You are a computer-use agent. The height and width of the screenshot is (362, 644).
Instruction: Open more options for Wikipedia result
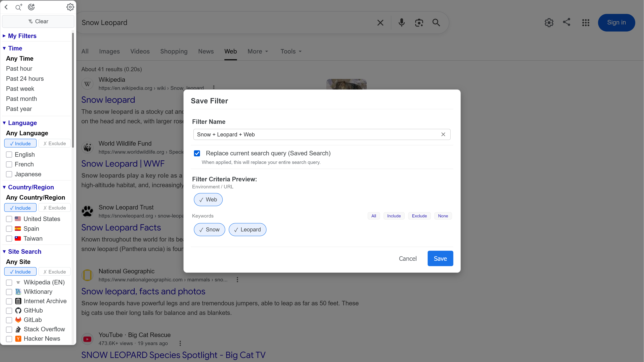coord(214,87)
